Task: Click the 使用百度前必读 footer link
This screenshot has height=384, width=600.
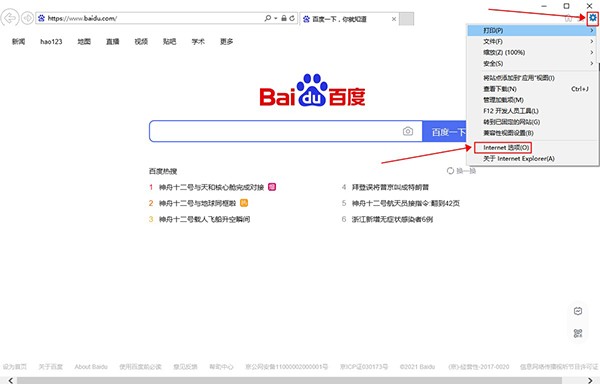Action: click(x=140, y=367)
